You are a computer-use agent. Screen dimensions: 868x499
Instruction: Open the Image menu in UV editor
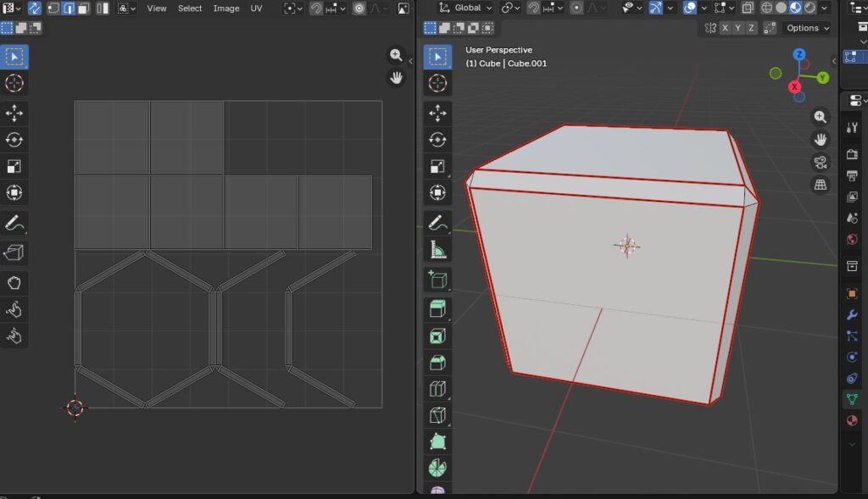click(225, 8)
